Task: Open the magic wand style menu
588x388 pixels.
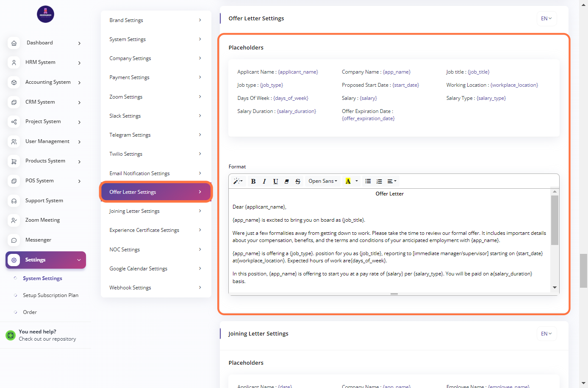Action: click(x=238, y=181)
